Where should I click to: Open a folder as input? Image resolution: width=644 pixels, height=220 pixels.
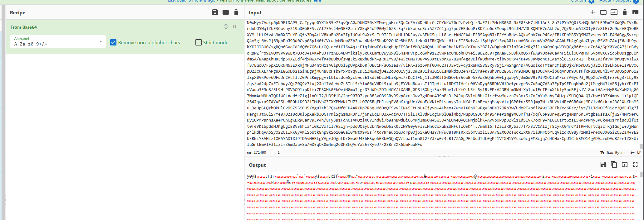[x=603, y=12]
